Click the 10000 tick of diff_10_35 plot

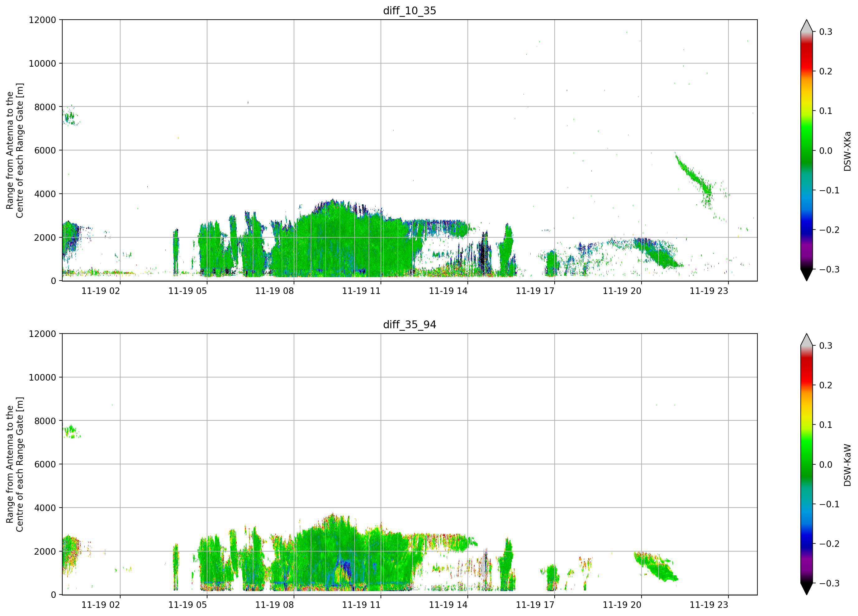pos(42,63)
